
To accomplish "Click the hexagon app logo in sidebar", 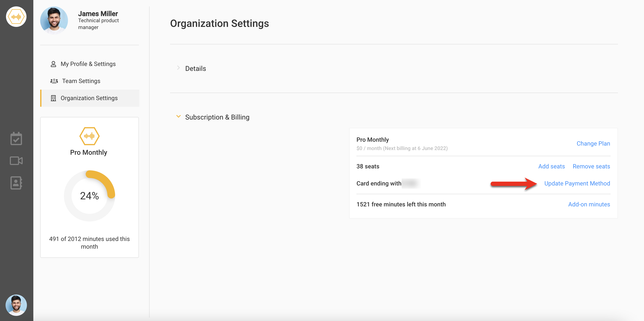I will (16, 17).
